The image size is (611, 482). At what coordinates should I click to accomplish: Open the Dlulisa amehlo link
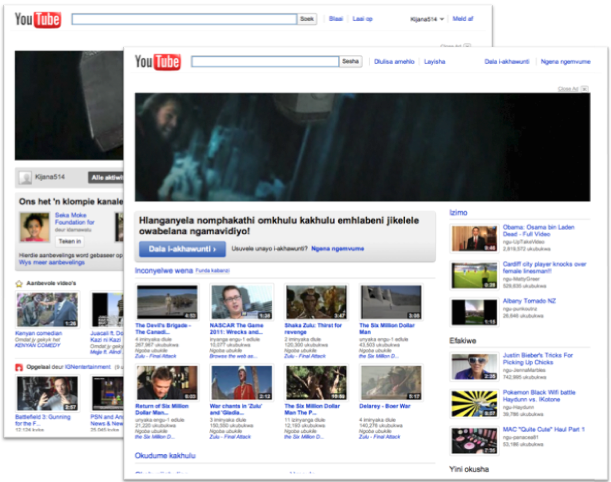[394, 62]
